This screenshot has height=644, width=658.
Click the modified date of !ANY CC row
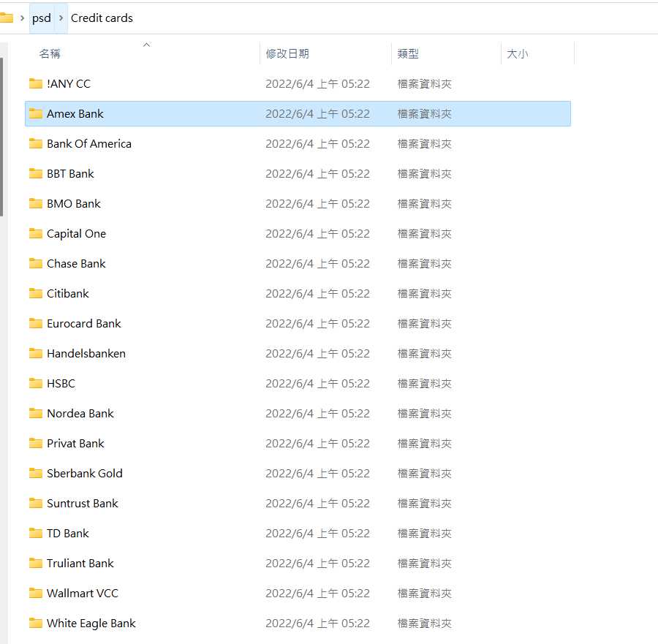(x=318, y=84)
